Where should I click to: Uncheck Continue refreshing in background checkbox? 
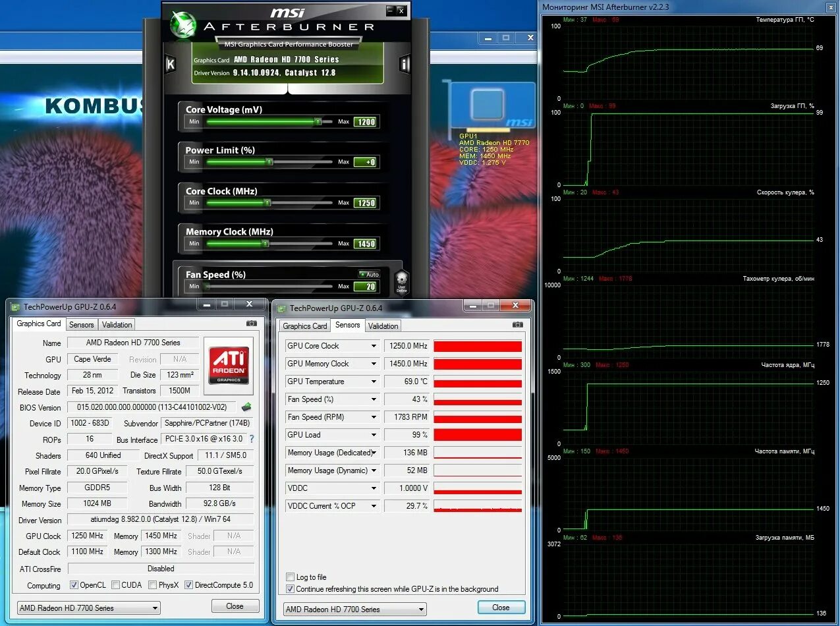pyautogui.click(x=291, y=589)
